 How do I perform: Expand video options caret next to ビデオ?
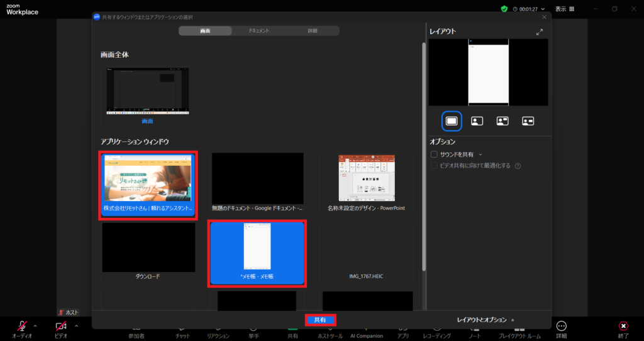point(76,325)
